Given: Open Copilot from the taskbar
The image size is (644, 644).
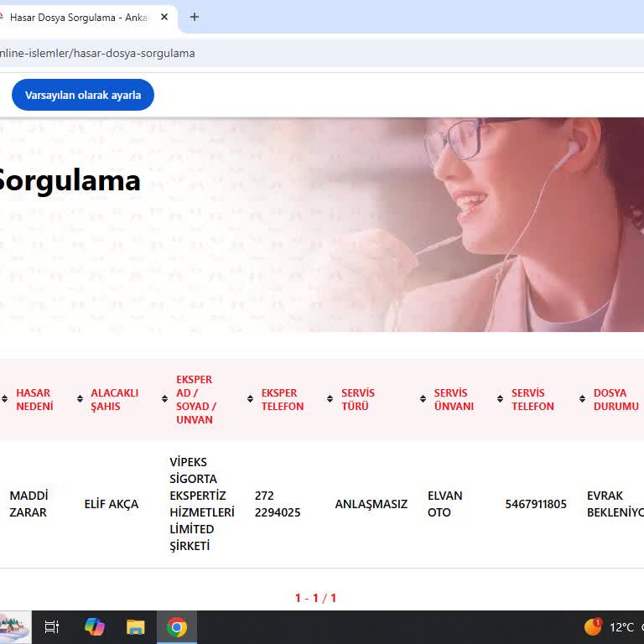Looking at the screenshot, I should click(95, 627).
